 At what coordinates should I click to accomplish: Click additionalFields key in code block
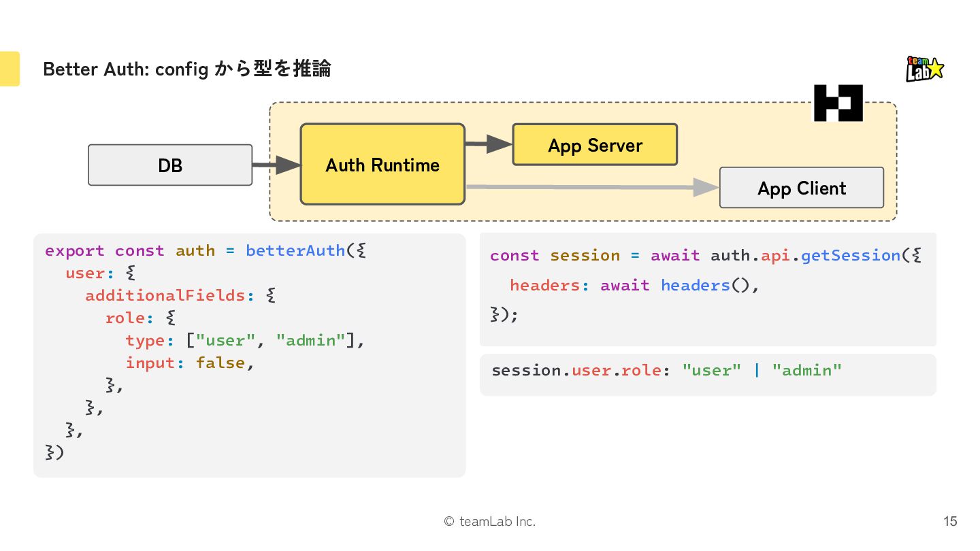(x=165, y=295)
